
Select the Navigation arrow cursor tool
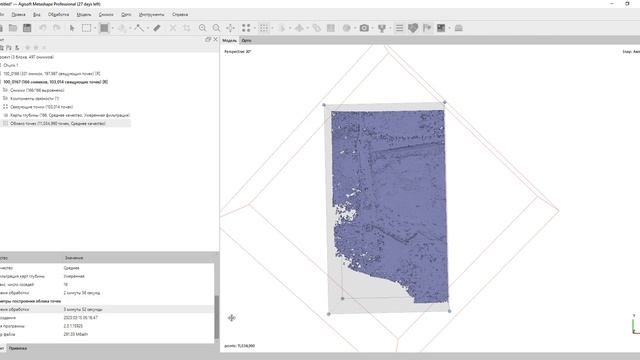(72, 28)
